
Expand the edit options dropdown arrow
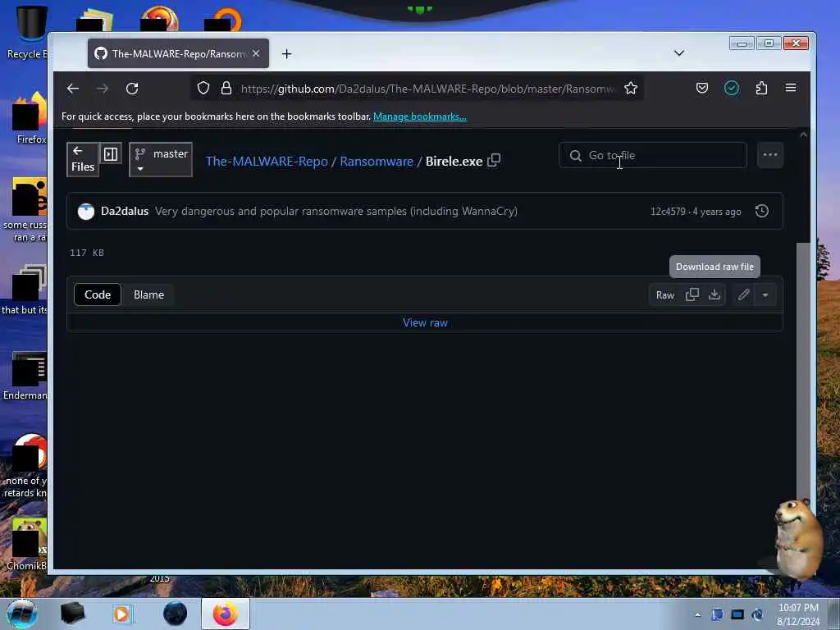tap(765, 295)
